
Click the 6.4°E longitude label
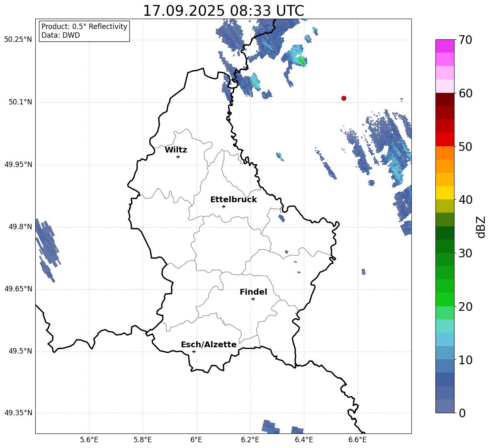coord(304,440)
